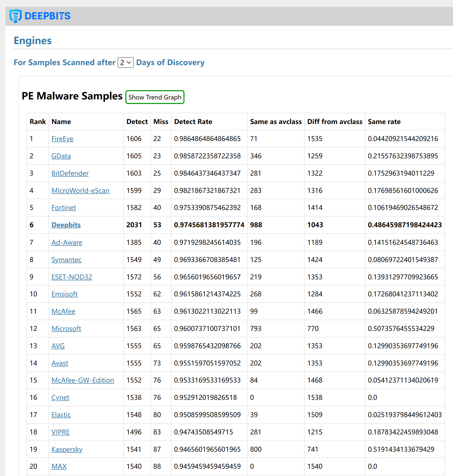453x476 pixels.
Task: Select Ad-Aware detect count 1385
Action: pyautogui.click(x=134, y=242)
